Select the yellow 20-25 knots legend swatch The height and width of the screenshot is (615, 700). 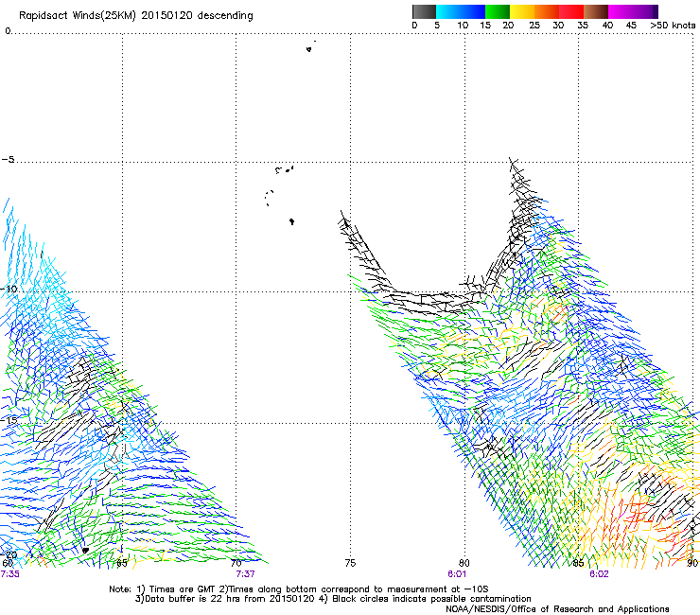pyautogui.click(x=522, y=11)
